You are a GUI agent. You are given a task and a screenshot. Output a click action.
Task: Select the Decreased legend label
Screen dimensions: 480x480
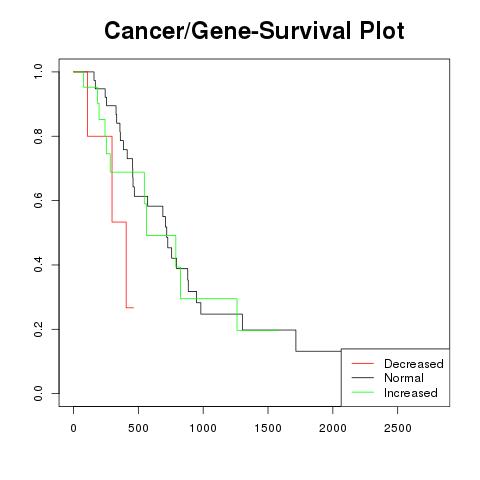[x=414, y=364]
